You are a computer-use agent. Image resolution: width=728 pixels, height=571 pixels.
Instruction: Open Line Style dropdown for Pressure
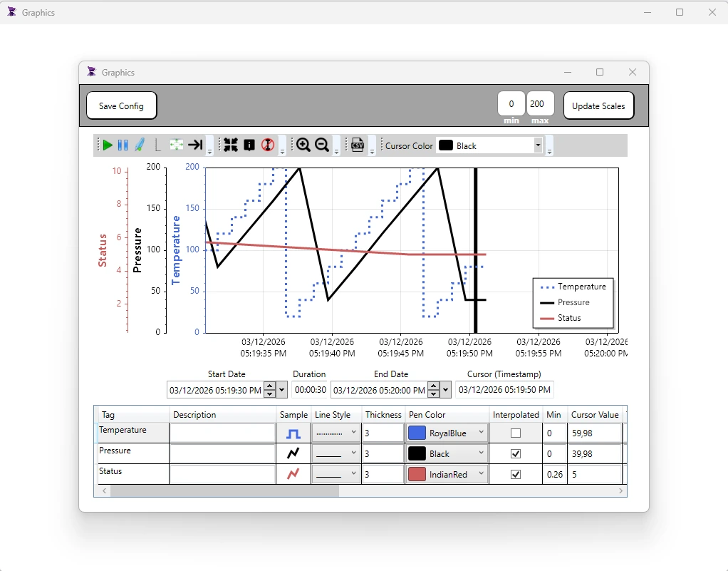click(336, 453)
